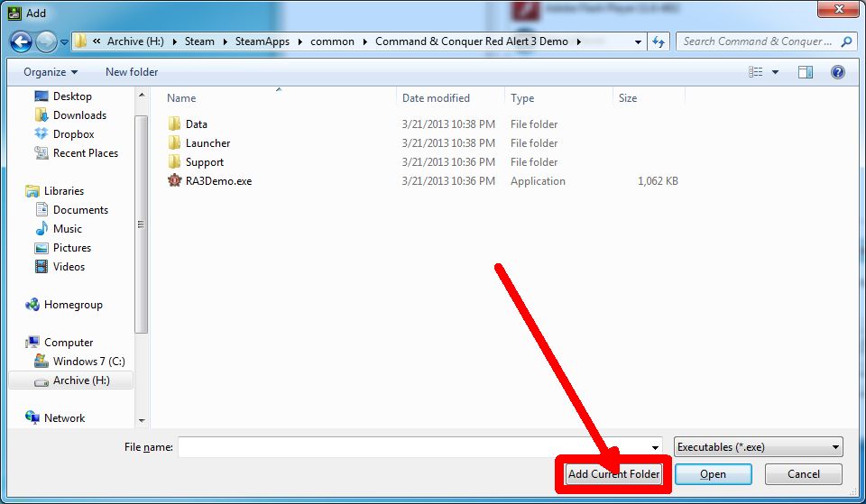Click inside the File name input field
The height and width of the screenshot is (504, 866).
pyautogui.click(x=414, y=447)
